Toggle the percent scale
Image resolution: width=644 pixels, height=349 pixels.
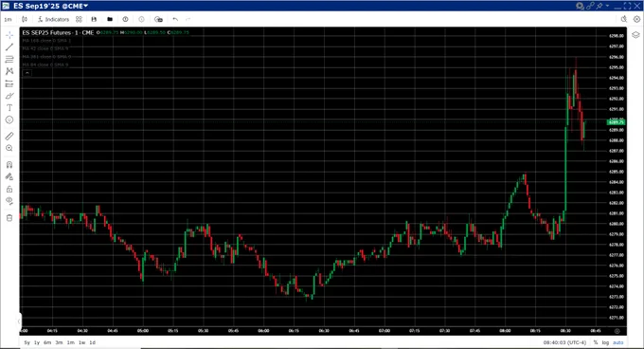(x=596, y=342)
